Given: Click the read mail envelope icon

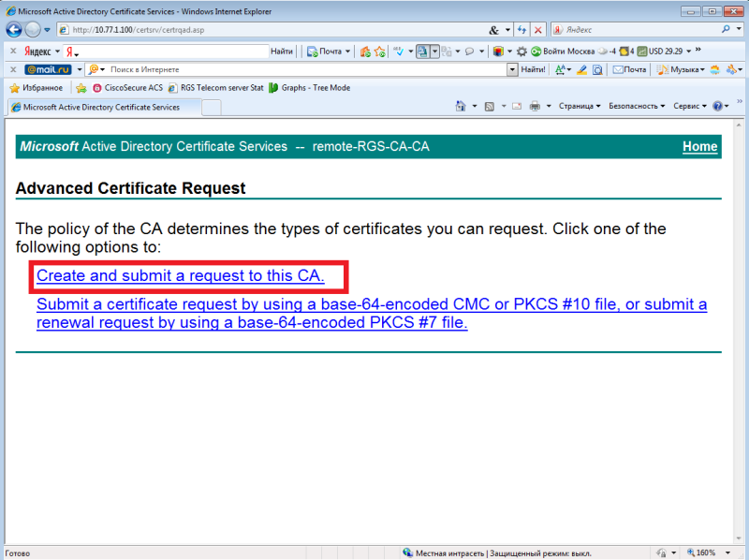Looking at the screenshot, I should 517,106.
